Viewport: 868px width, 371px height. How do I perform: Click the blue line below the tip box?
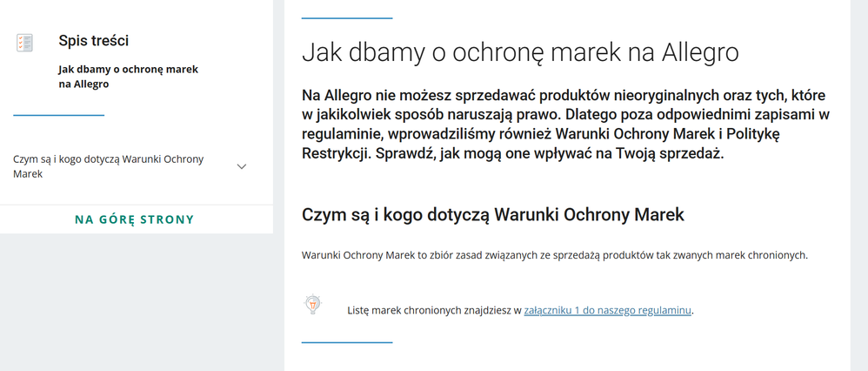pos(347,342)
